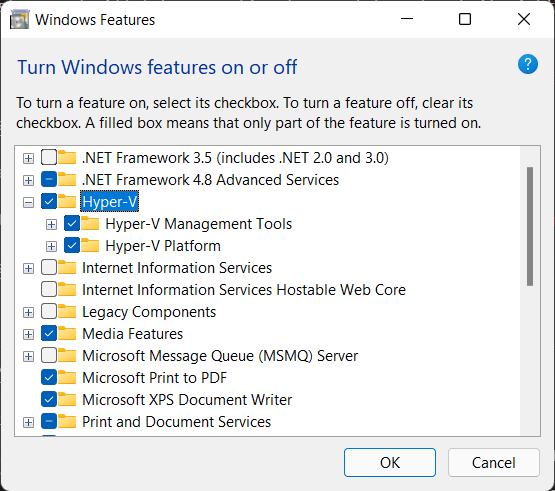Click the folder icon beside Microsoft Print to PDF
This screenshot has width=555, height=491.
coord(67,377)
